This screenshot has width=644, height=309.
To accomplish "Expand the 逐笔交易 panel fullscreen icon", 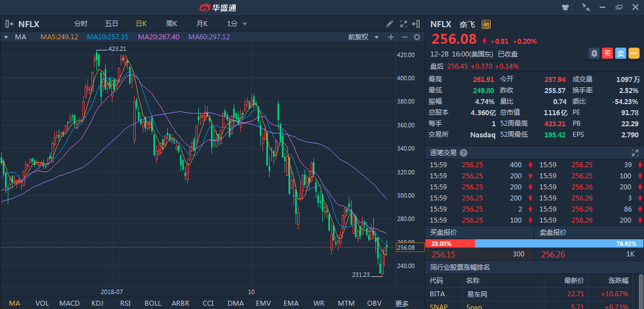I will pyautogui.click(x=635, y=153).
